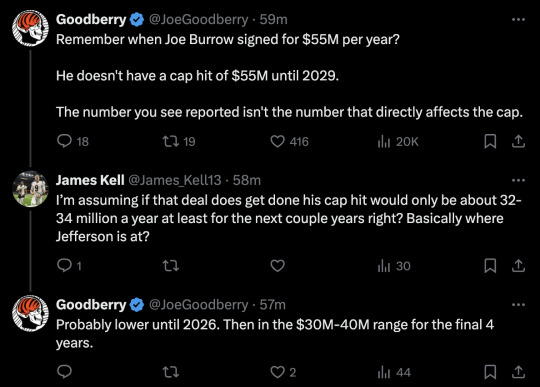Open the 57m timestamp on last reply
This screenshot has height=387, width=540.
(x=272, y=305)
